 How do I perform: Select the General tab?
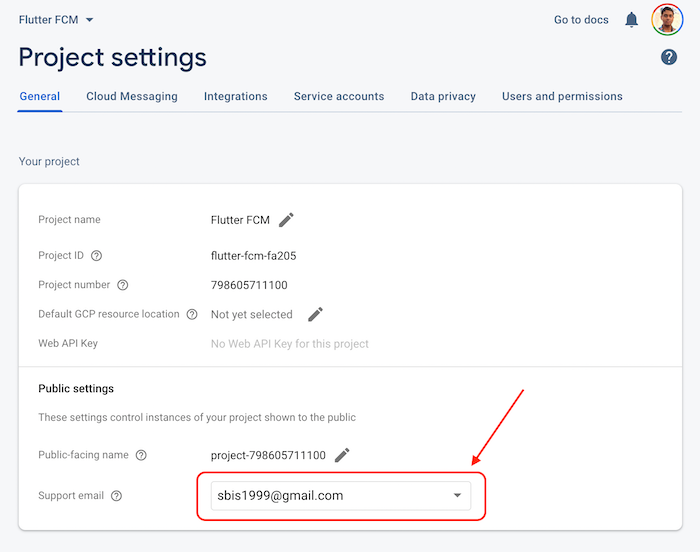40,97
